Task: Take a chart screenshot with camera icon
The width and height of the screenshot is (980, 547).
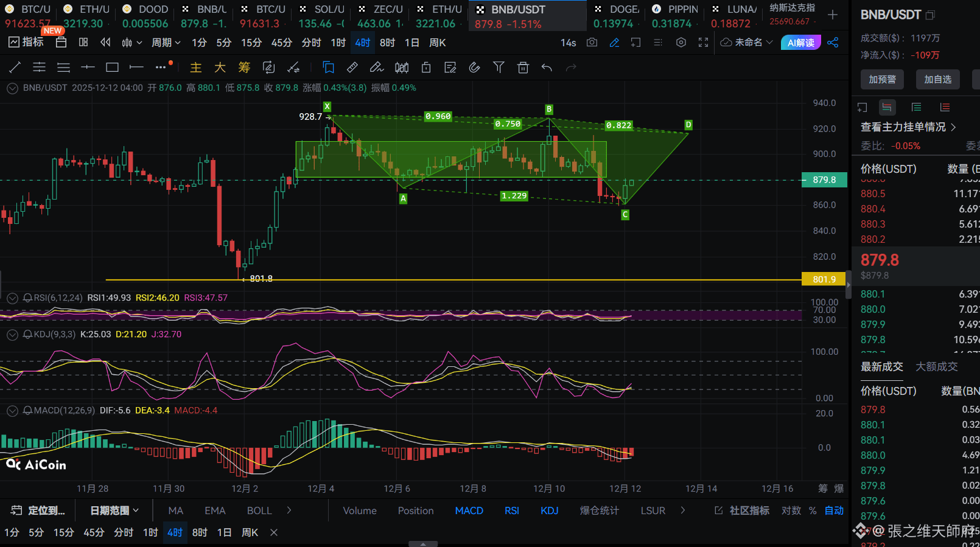Action: click(592, 43)
